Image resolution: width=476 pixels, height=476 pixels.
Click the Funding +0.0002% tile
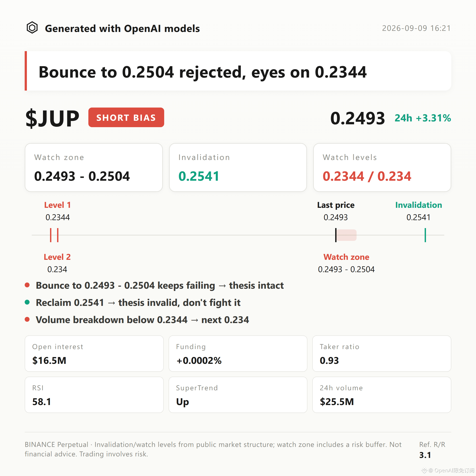(238, 353)
